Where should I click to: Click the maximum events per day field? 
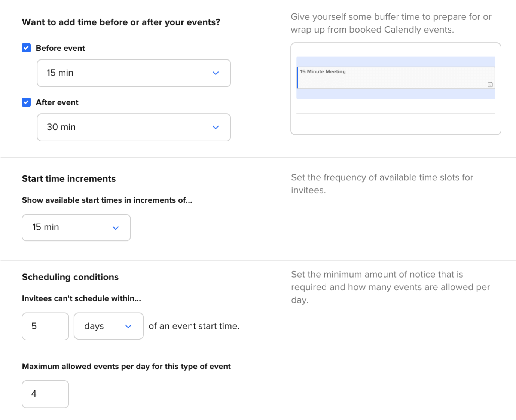coord(45,394)
